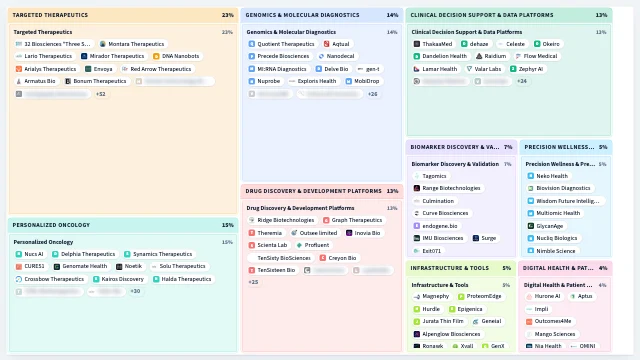Open the Quotient Therapeutics chip
This screenshot has width=640, height=360.
[282, 44]
